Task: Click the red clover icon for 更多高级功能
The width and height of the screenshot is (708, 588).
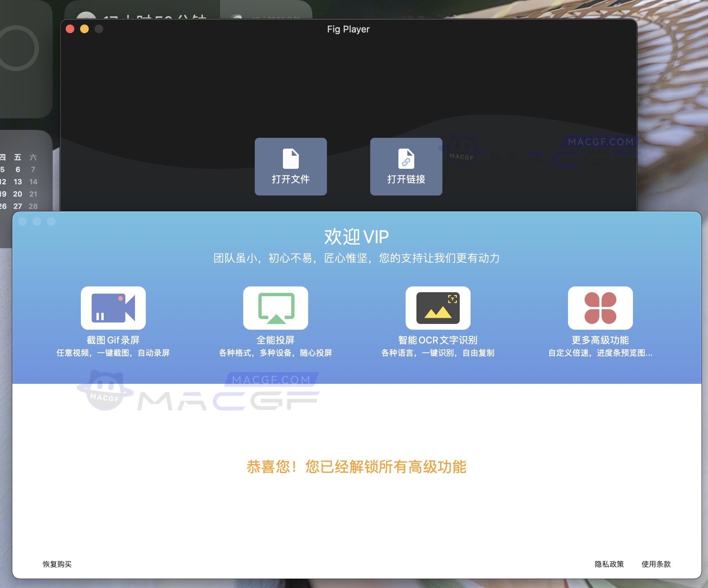Action: click(x=600, y=308)
